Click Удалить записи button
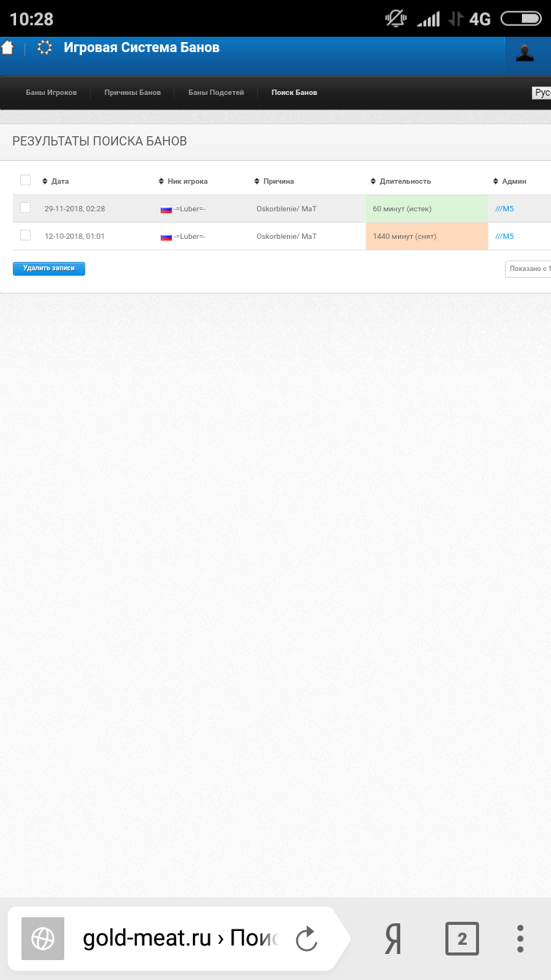This screenshot has height=980, width=551. click(49, 269)
